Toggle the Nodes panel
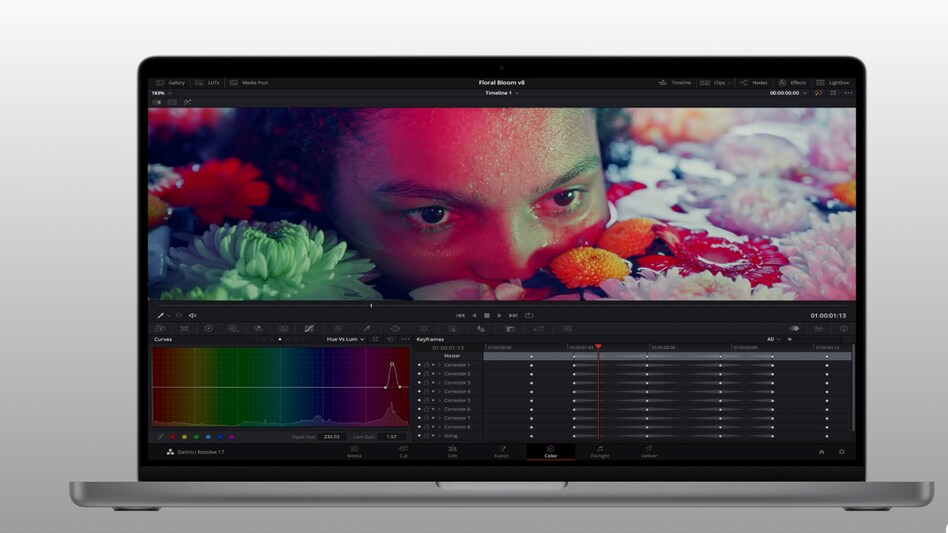 [754, 83]
